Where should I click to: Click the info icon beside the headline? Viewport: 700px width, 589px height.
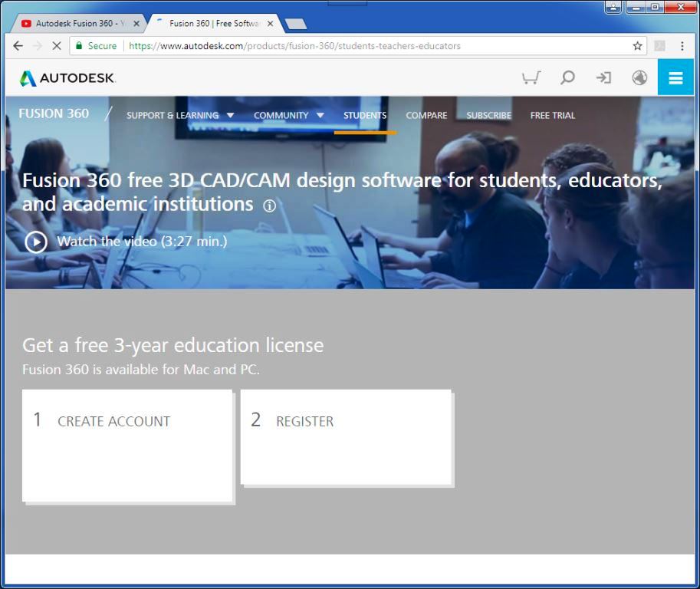coord(269,206)
